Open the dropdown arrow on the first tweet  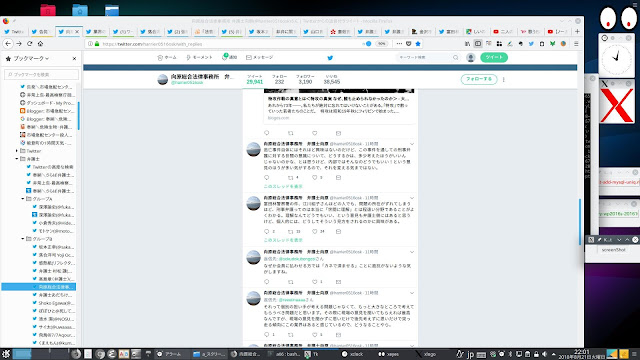(412, 144)
